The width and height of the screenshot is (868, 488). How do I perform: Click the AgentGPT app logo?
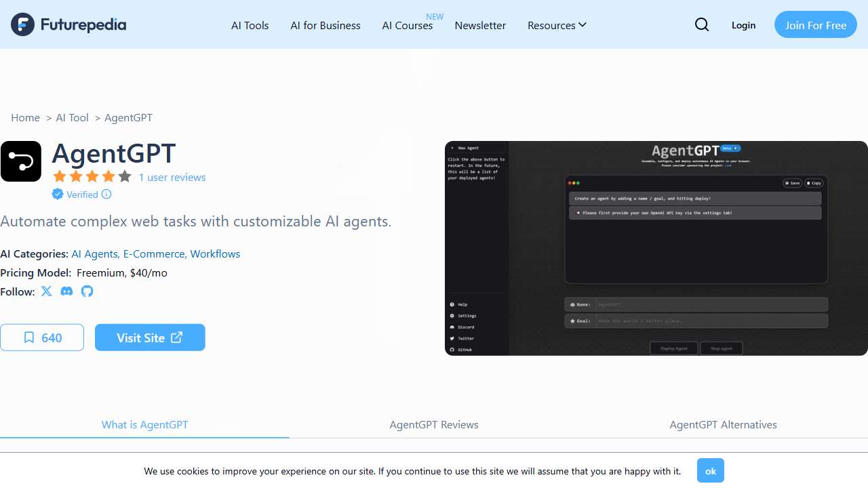pos(21,161)
